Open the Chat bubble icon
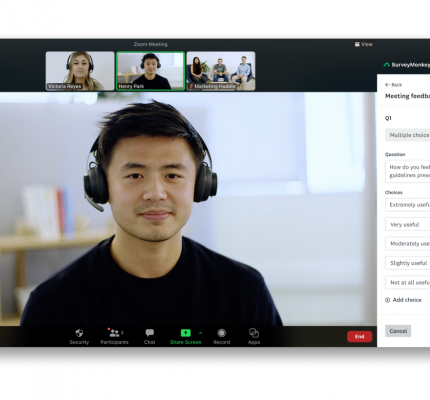Viewport: 430px width, 400px height. (150, 333)
